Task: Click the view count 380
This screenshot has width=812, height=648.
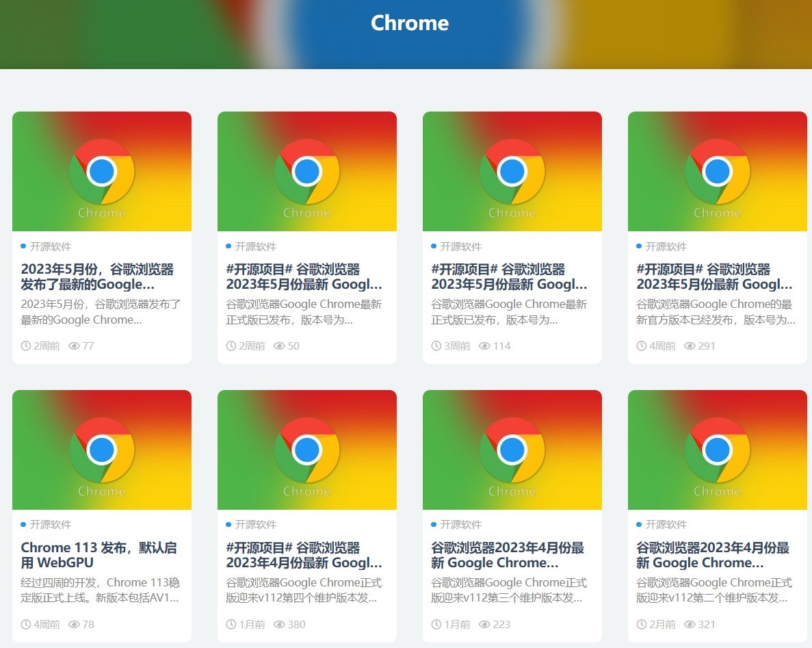Action: click(x=296, y=625)
